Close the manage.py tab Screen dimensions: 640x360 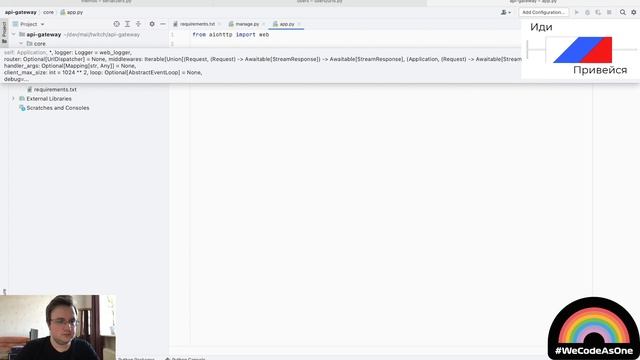(x=263, y=24)
